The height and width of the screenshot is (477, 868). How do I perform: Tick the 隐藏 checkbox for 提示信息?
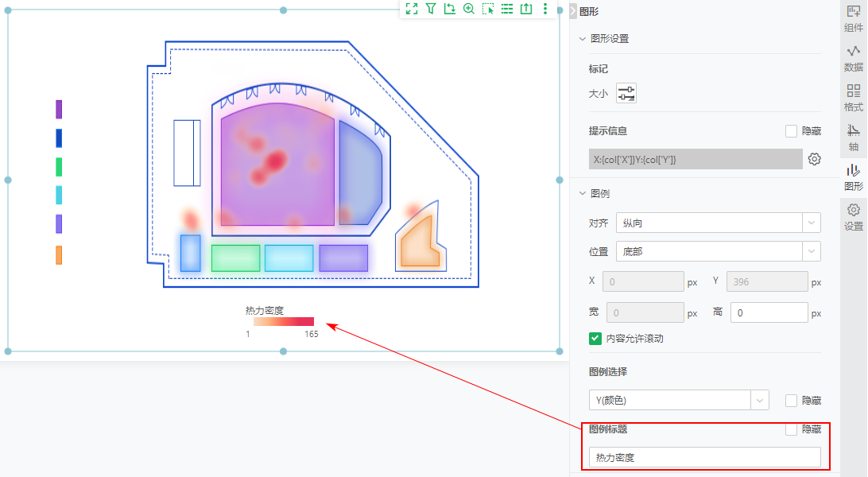point(791,131)
